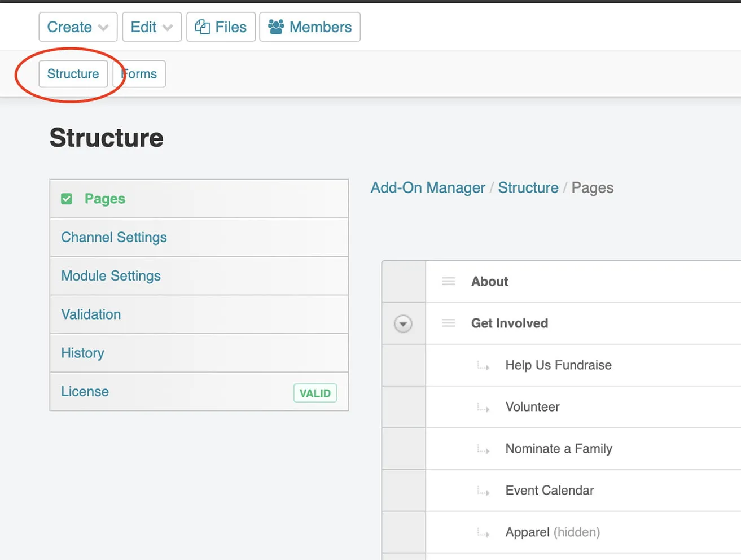Click the VALID license badge
The width and height of the screenshot is (741, 560).
click(x=315, y=393)
